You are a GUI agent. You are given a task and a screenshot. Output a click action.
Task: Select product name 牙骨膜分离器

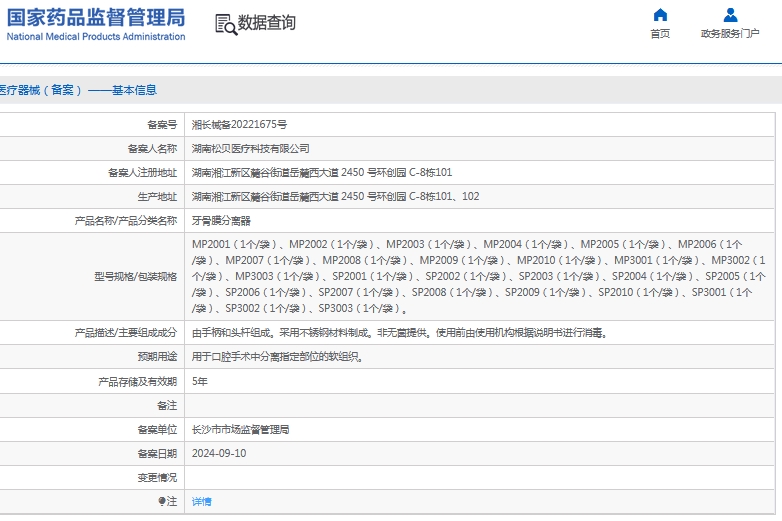pyautogui.click(x=221, y=221)
